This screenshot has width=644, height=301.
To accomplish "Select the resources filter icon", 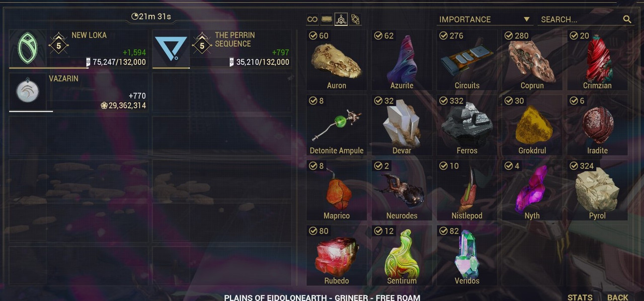I will click(x=341, y=20).
